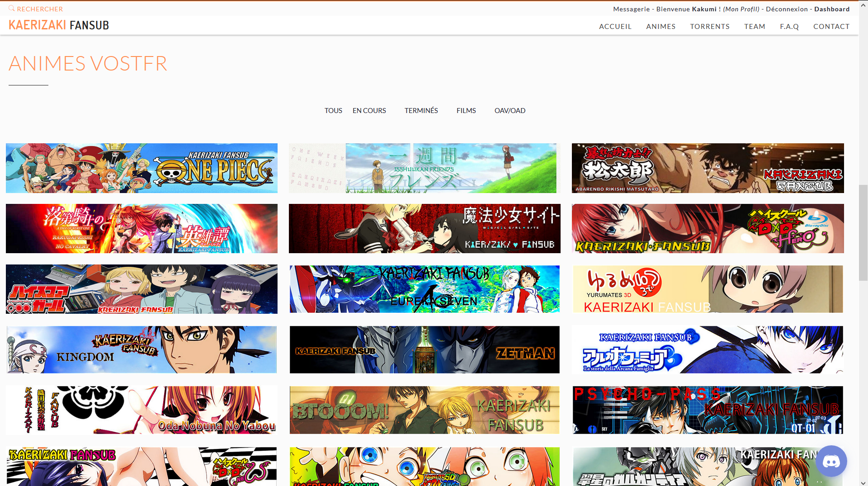Open the Btooom! banner
868x486 pixels.
425,410
